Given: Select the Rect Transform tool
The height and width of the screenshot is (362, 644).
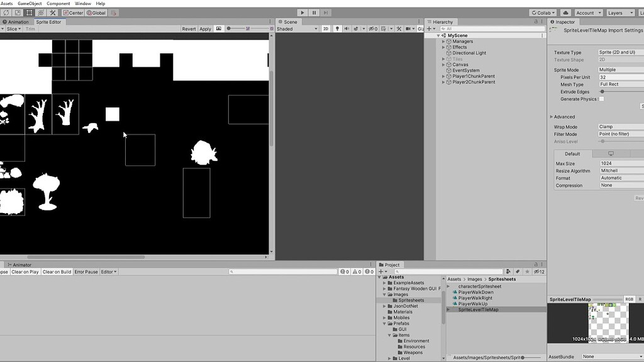Looking at the screenshot, I should [28, 13].
